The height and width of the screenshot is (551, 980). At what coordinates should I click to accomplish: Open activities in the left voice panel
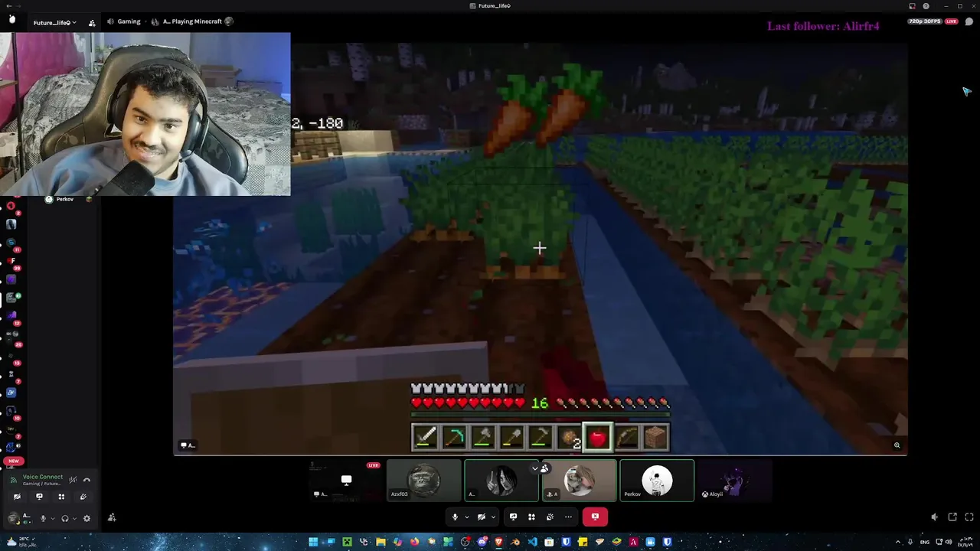coord(61,497)
